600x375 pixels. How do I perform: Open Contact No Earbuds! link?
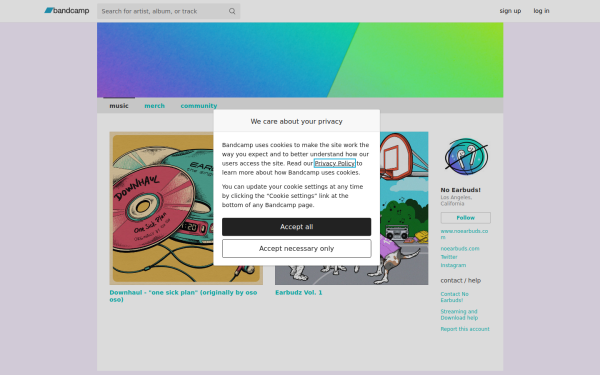point(455,297)
